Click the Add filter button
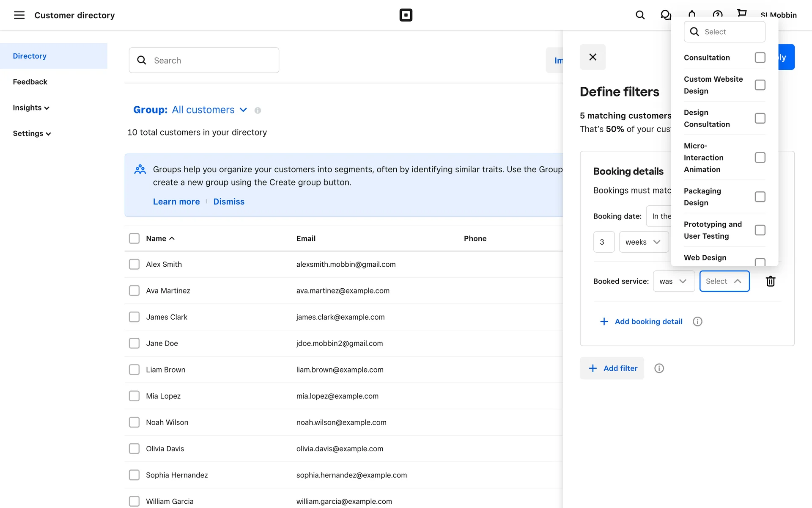The image size is (812, 508). pyautogui.click(x=612, y=368)
